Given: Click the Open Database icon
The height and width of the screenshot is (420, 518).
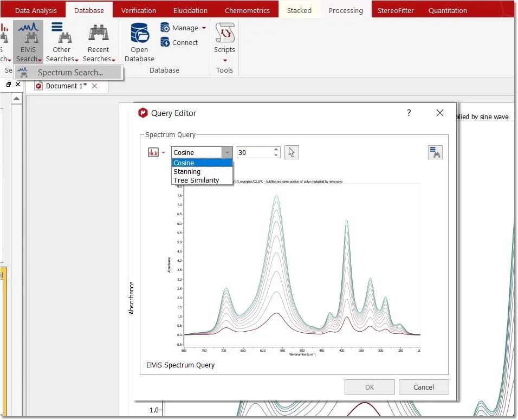Looking at the screenshot, I should 139,34.
